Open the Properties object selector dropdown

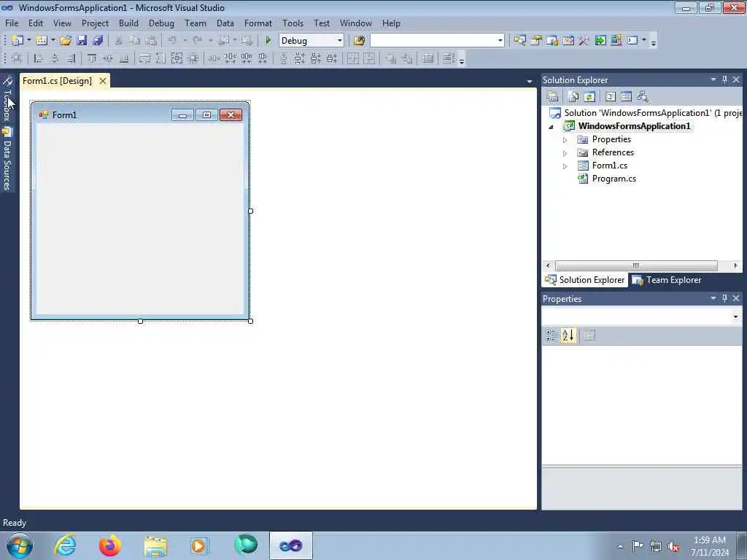pyautogui.click(x=735, y=316)
